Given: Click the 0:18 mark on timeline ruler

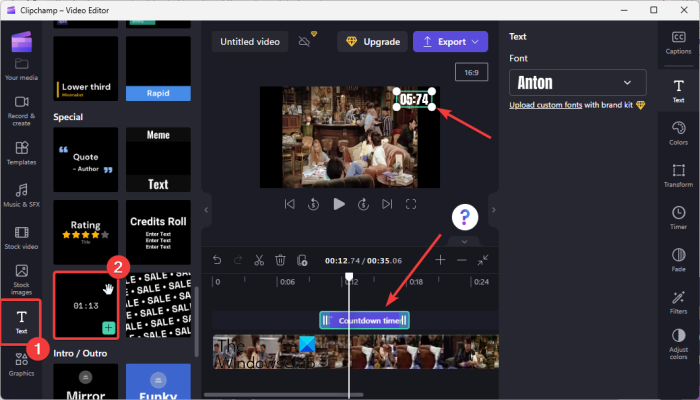Looking at the screenshot, I should point(416,282).
